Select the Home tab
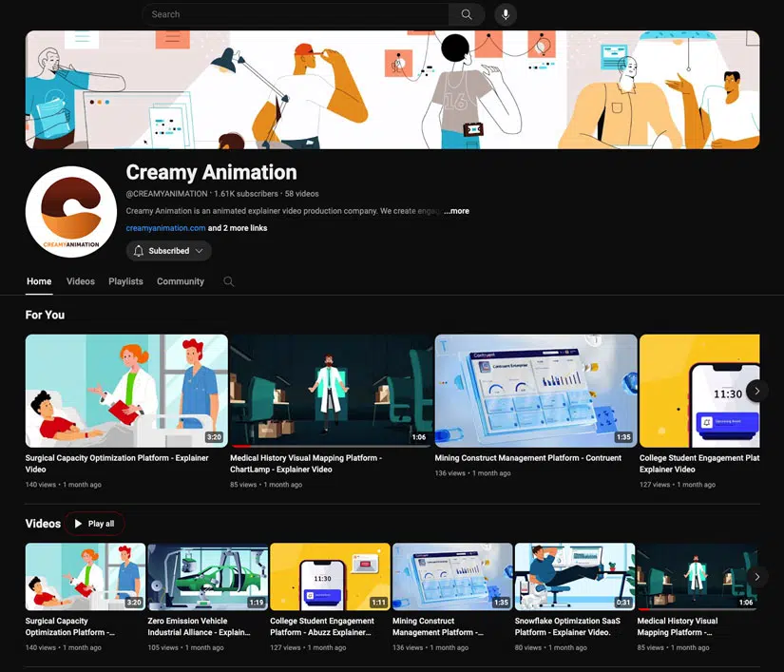Viewport: 784px width, 672px height. (39, 281)
